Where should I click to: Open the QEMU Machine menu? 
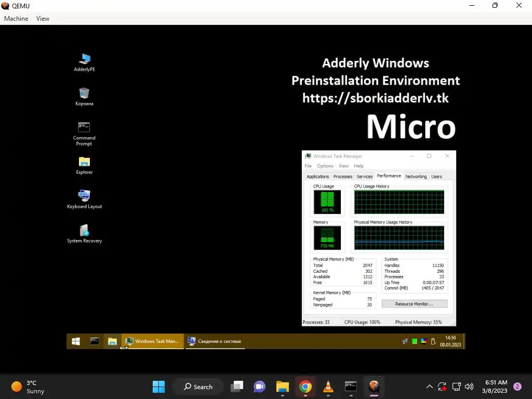[16, 19]
